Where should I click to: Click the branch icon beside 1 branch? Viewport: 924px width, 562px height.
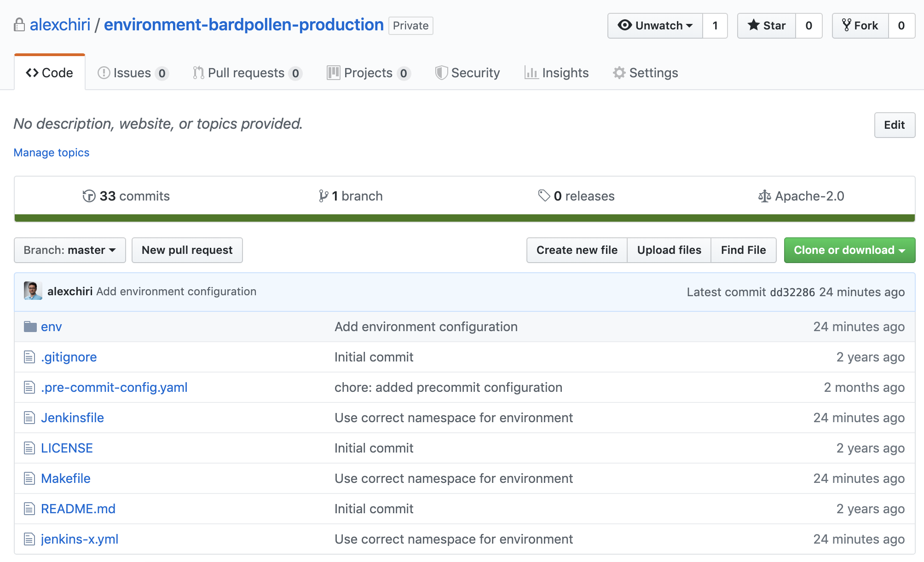[323, 195]
